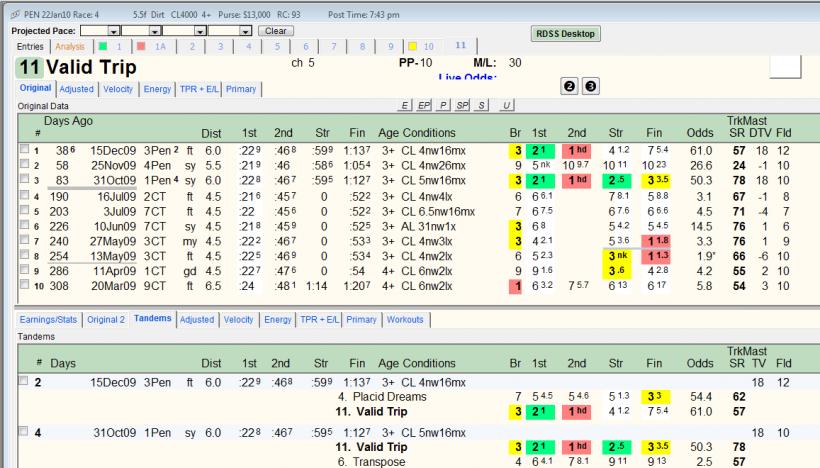Switch to the Analysis tab
Screen dimensions: 820x468
(70, 47)
